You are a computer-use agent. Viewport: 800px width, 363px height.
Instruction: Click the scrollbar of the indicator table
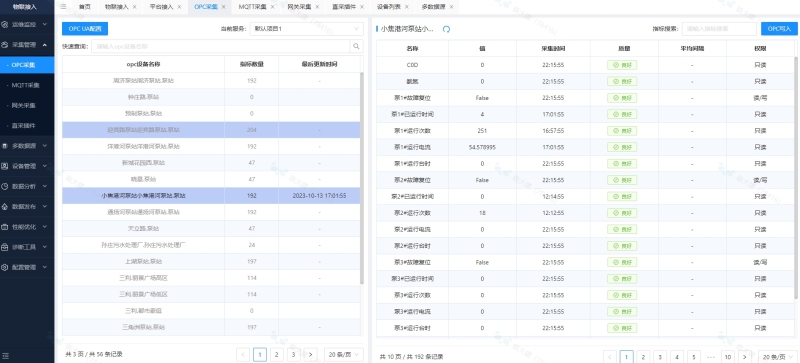pos(796,178)
